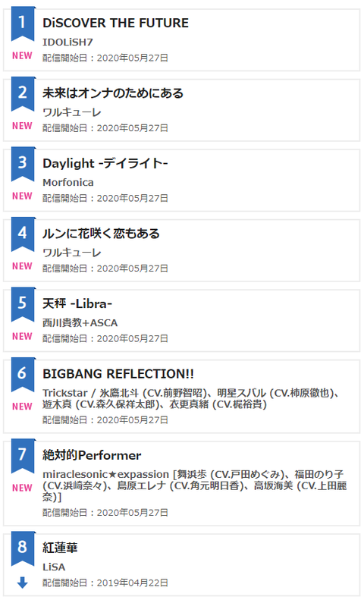Click the rank 3 blue ribbon badge
The width and height of the screenshot is (364, 600).
(23, 164)
